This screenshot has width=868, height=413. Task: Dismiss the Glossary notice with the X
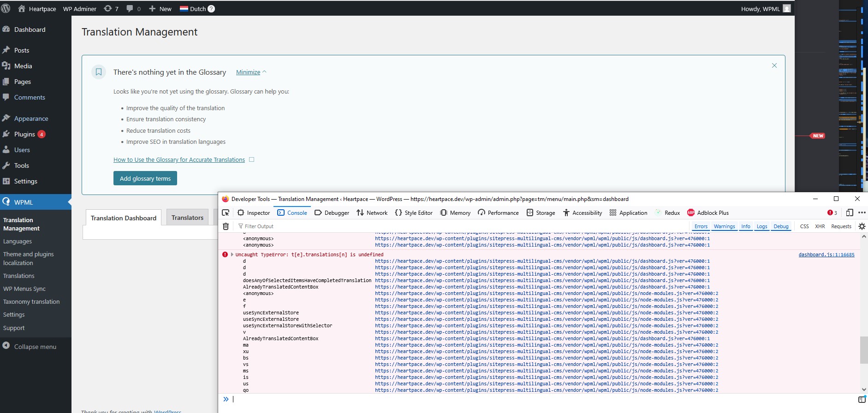[x=774, y=65]
